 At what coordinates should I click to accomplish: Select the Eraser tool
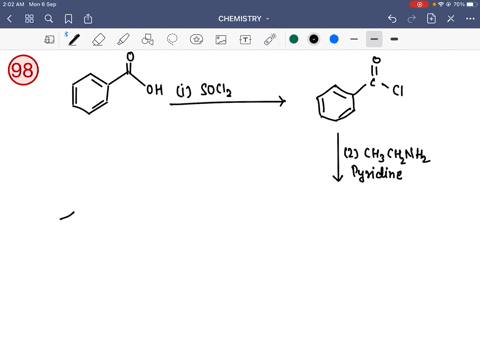coord(99,40)
